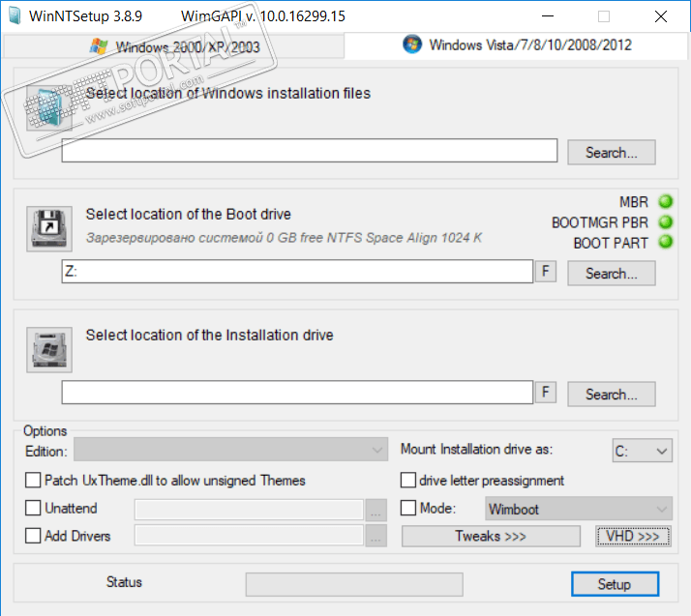691x616 pixels.
Task: Click the Windows installation files source icon
Action: pos(49,108)
